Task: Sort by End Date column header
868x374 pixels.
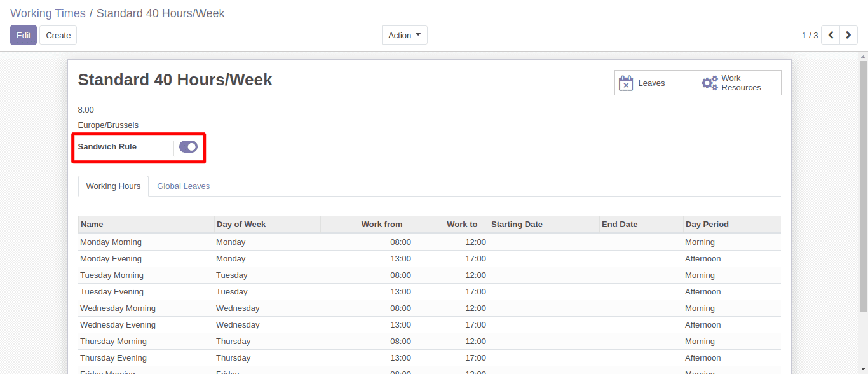Action: click(x=641, y=225)
